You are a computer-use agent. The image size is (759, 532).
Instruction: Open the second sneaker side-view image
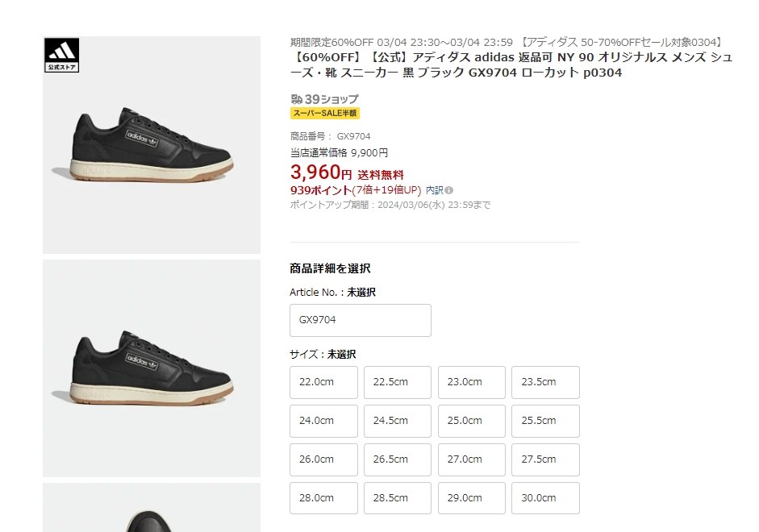(x=152, y=368)
